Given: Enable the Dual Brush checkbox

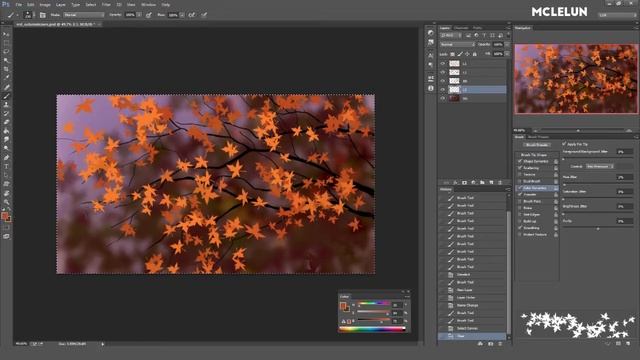Looking at the screenshot, I should (x=520, y=181).
